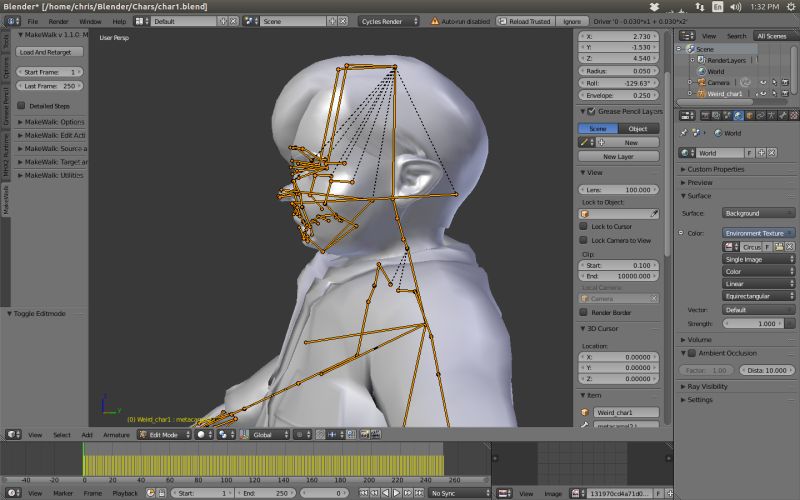Open the Constraints properties chain tab

[x=761, y=116]
